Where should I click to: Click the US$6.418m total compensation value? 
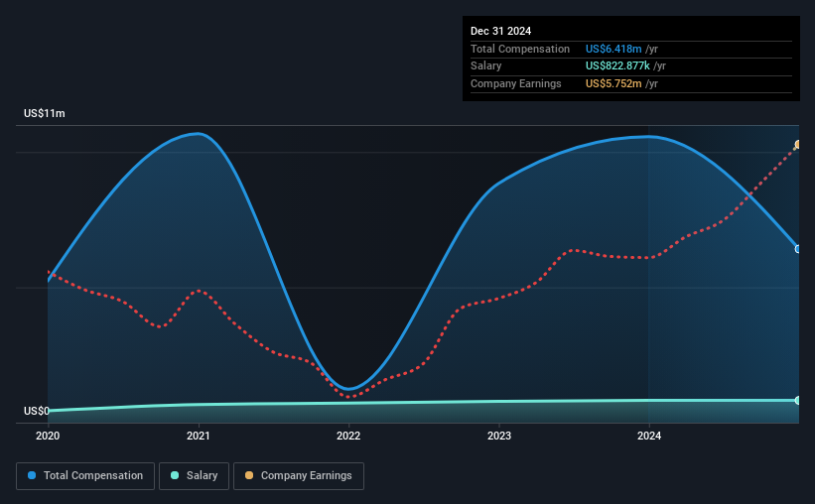[x=613, y=49]
